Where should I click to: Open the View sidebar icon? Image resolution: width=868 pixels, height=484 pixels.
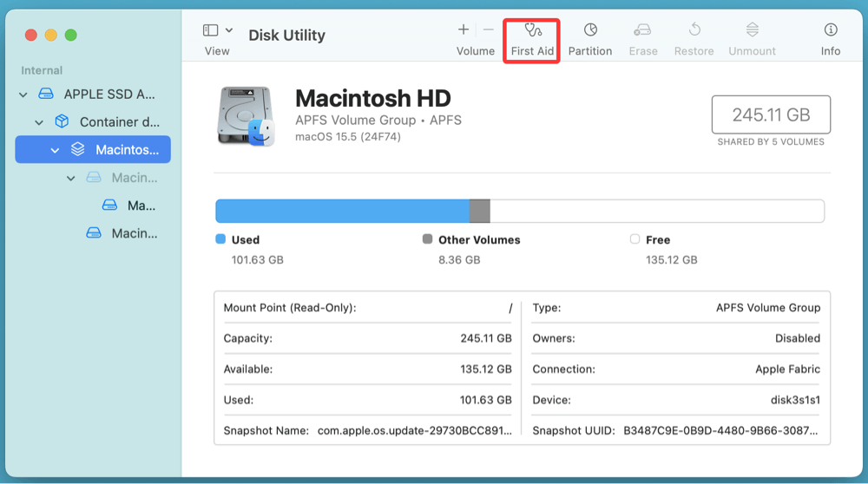[x=210, y=29]
